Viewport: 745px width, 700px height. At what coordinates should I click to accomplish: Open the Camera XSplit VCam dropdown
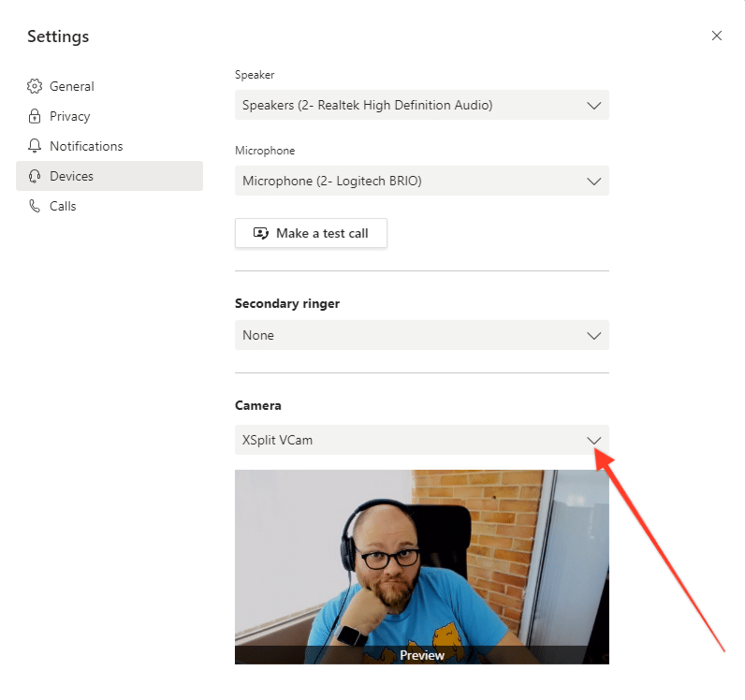422,440
